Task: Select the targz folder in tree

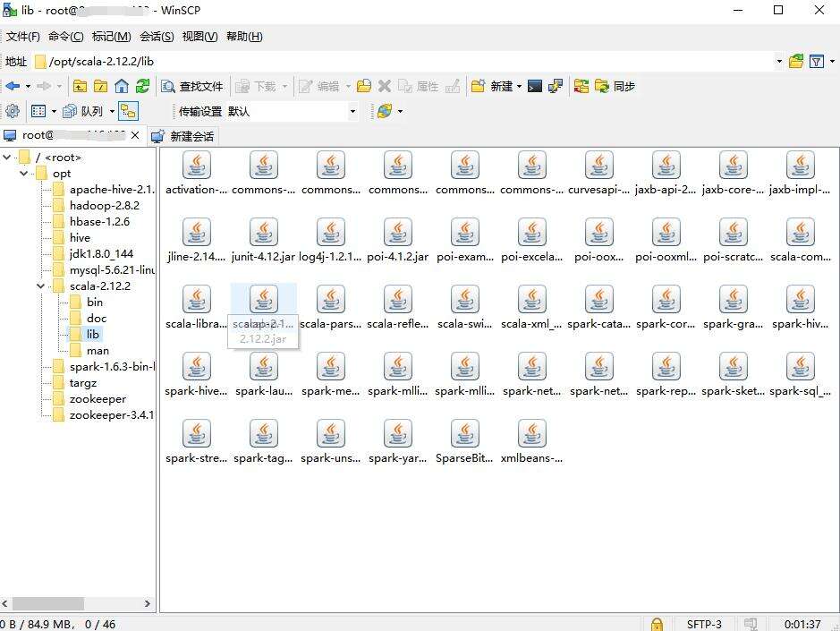Action: point(83,383)
